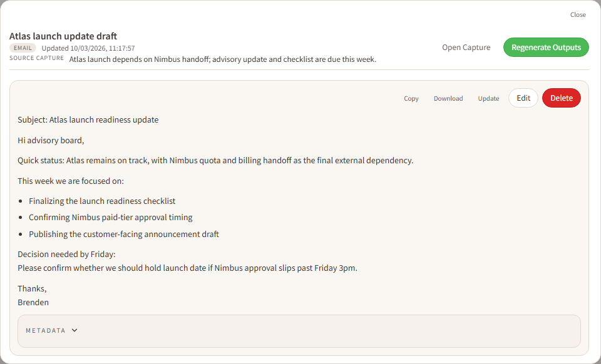This screenshot has width=601, height=364.
Task: Select the SOURCE CAPTURE label
Action: [36, 58]
